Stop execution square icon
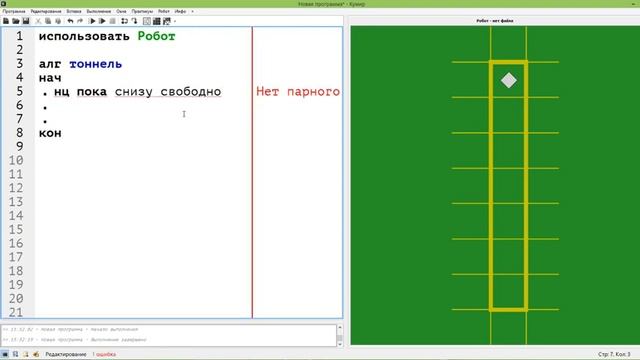 pyautogui.click(x=113, y=21)
